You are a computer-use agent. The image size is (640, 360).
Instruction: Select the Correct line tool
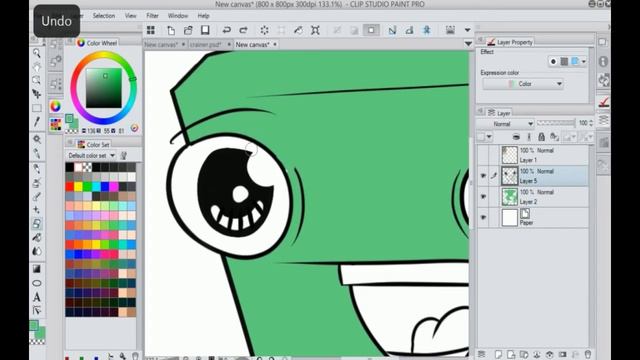(37, 311)
